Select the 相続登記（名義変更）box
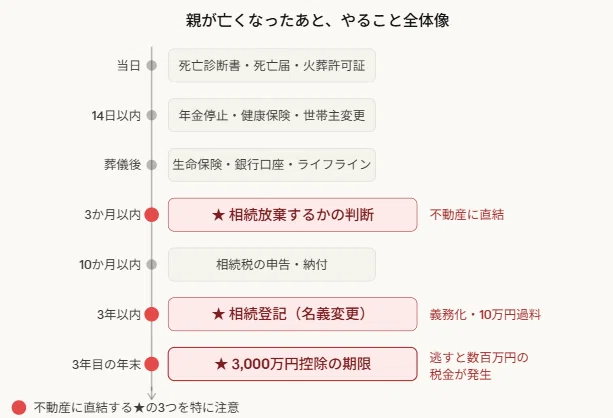 coord(292,314)
